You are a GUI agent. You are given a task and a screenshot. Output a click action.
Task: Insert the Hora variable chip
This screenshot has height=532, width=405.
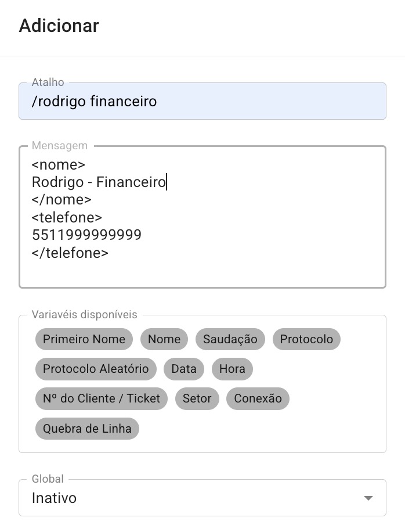[x=232, y=369]
